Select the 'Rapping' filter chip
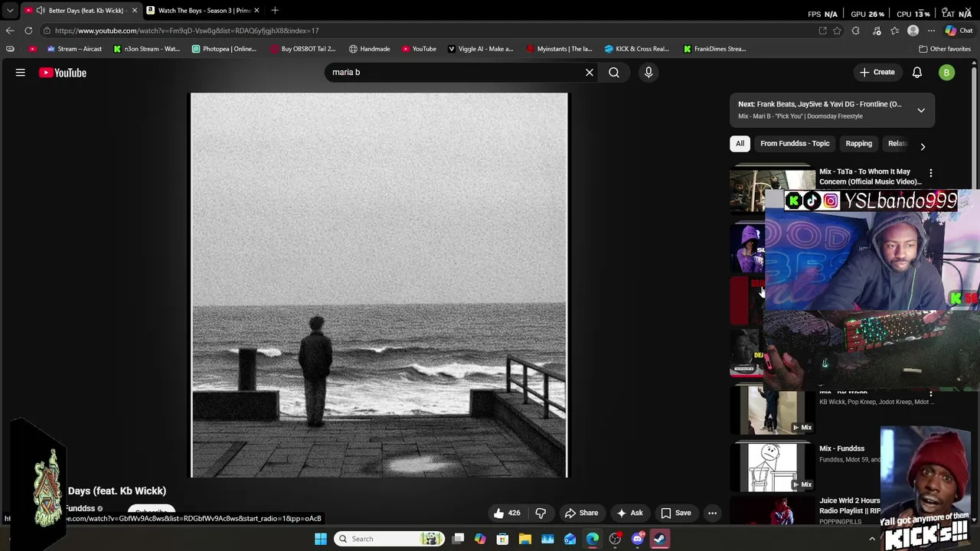Screen dimensions: 980x551 858,143
